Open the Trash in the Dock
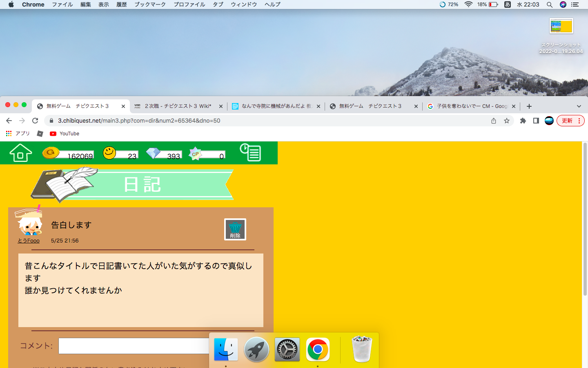This screenshot has width=588, height=368. [362, 350]
